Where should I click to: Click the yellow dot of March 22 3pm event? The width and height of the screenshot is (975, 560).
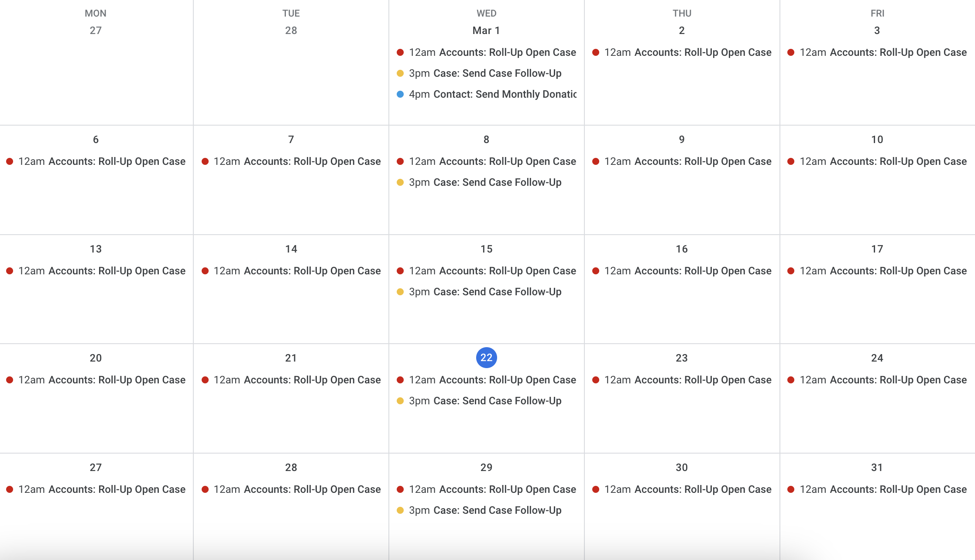[400, 401]
